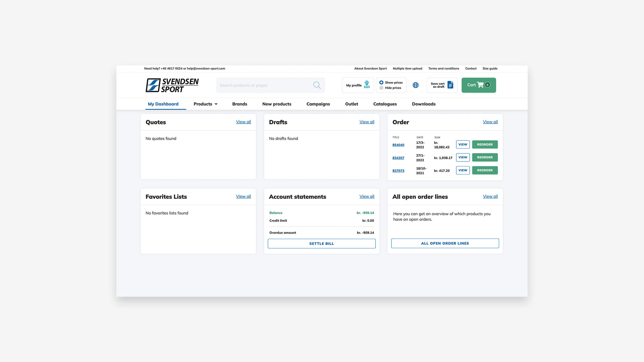644x362 pixels.
Task: Click the SETTLE BILL button
Action: tap(321, 244)
